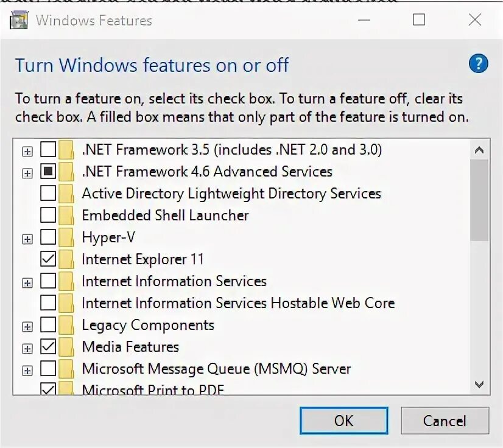Screen dimensions: 503x448
Task: Click the folder icon beside Legacy Components
Action: click(66, 325)
